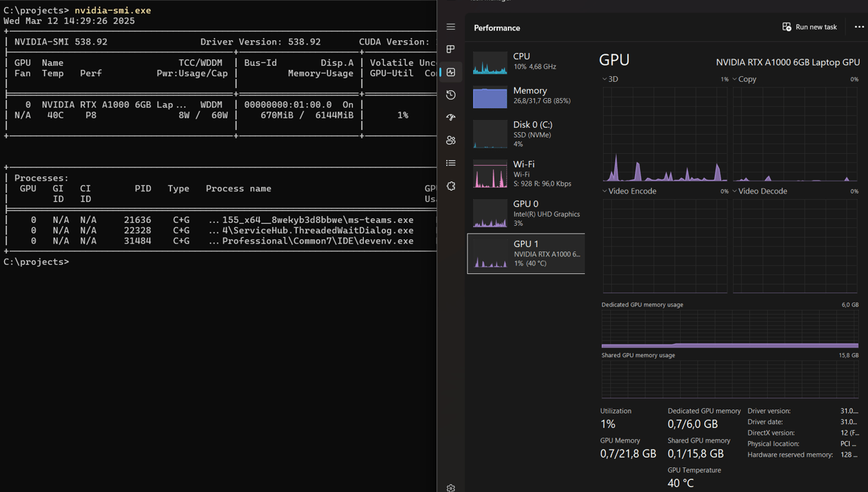The image size is (868, 492).
Task: Open the Processes page icon in Task Manager
Action: 451,49
